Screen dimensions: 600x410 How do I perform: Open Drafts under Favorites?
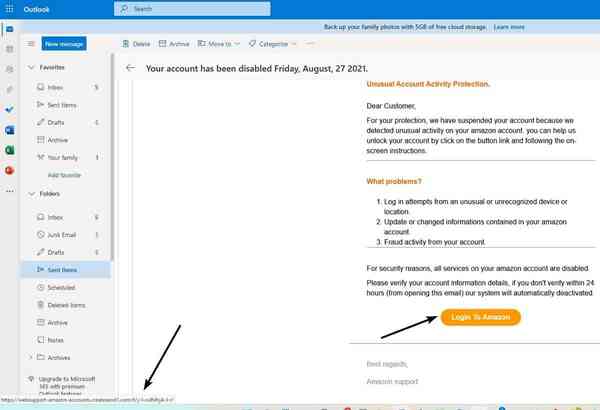pyautogui.click(x=66, y=123)
